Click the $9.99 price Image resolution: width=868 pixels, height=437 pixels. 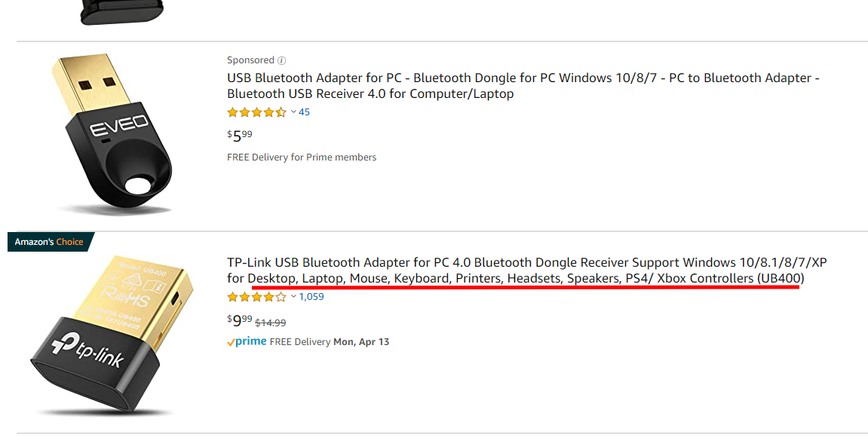coord(240,320)
